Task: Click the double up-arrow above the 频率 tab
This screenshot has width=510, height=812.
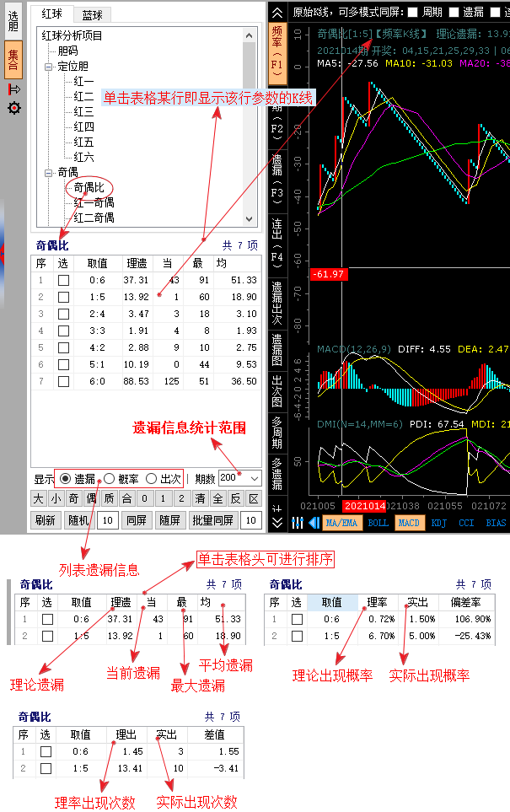Action: tap(277, 12)
